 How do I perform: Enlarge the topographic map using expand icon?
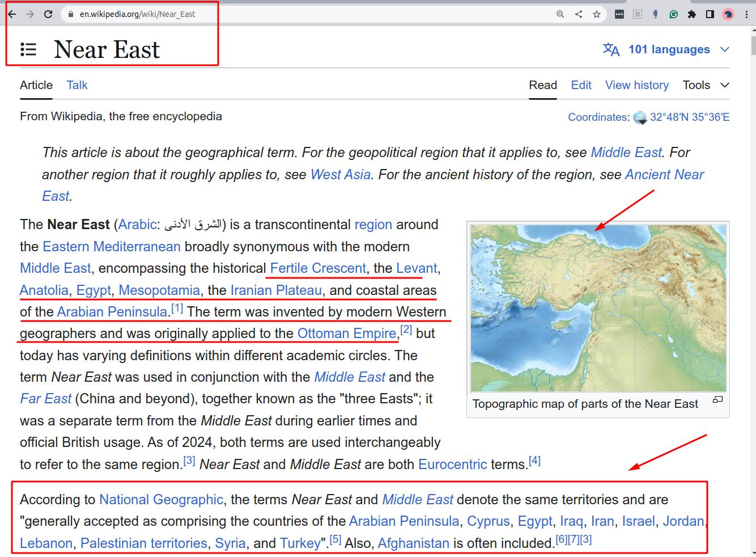[x=717, y=400]
